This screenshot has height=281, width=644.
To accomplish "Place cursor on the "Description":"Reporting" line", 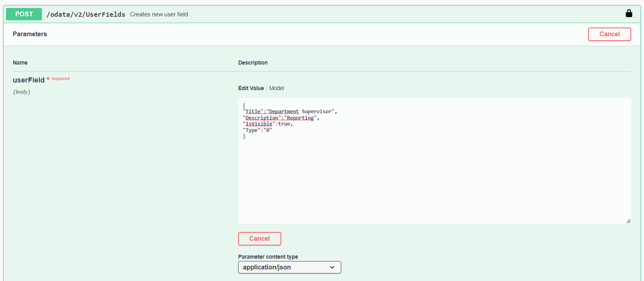I will (x=281, y=118).
